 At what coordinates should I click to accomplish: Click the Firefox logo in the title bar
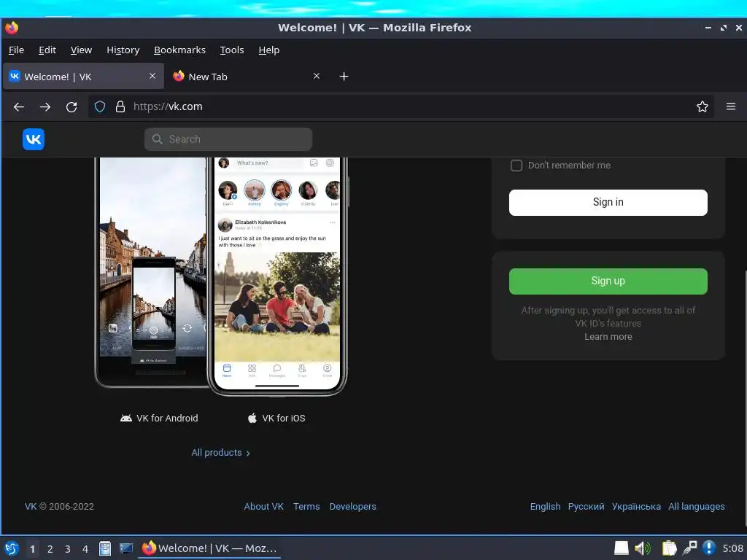pos(12,28)
